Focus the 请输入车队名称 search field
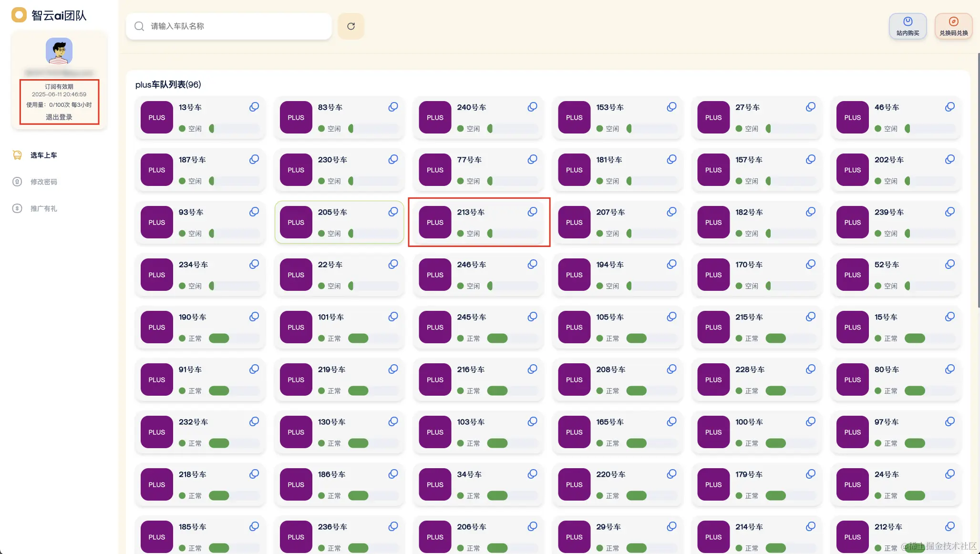 pos(229,26)
